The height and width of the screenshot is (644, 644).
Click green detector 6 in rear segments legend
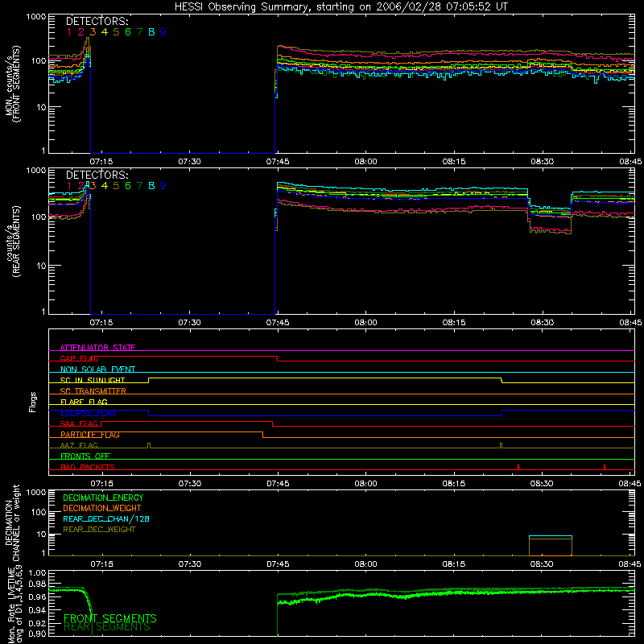[x=128, y=186]
